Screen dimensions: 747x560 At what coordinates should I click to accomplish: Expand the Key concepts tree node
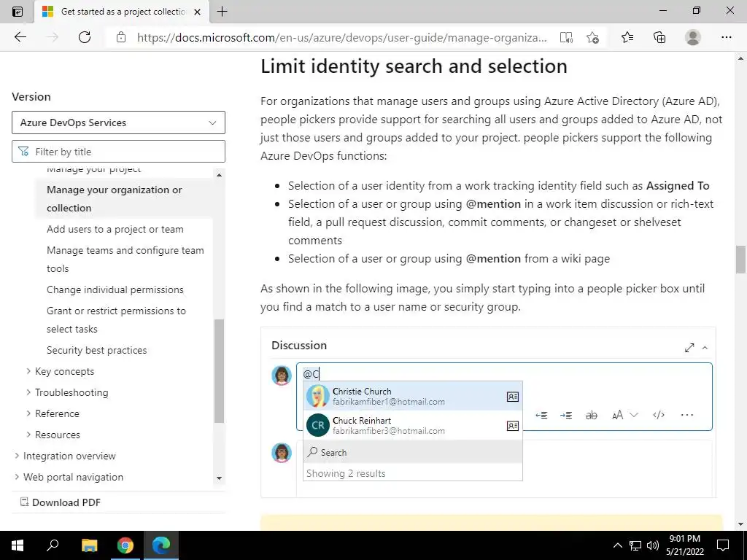(28, 371)
